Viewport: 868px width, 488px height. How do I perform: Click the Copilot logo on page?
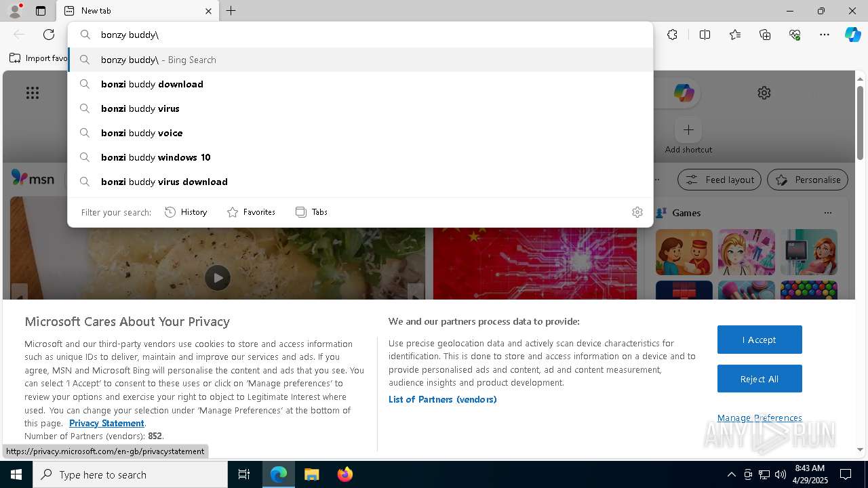click(x=684, y=93)
